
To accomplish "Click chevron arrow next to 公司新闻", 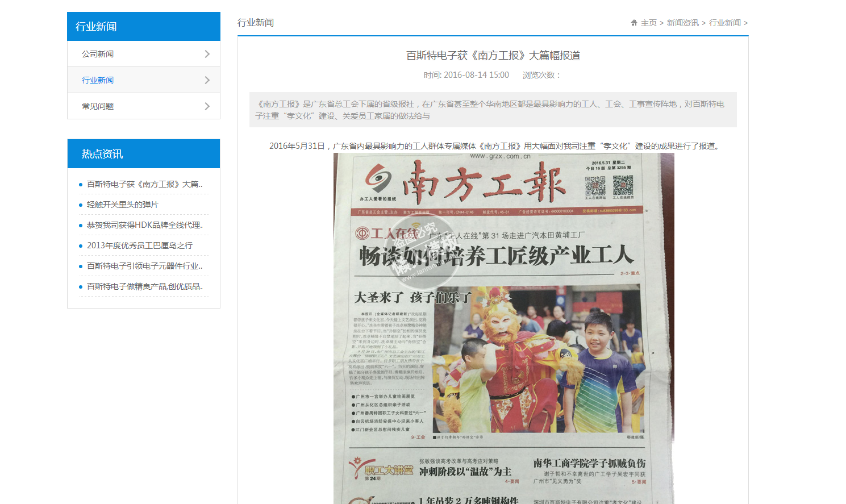I will [x=207, y=54].
